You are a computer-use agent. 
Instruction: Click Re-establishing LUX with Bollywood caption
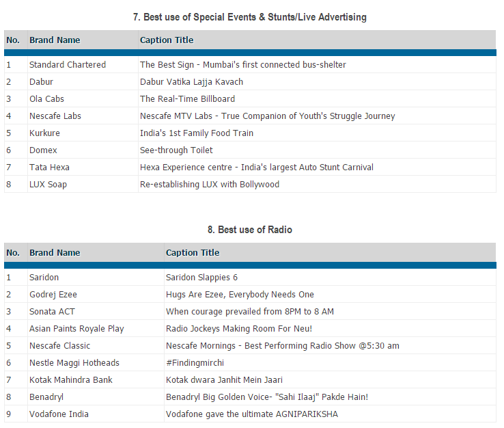pos(210,185)
